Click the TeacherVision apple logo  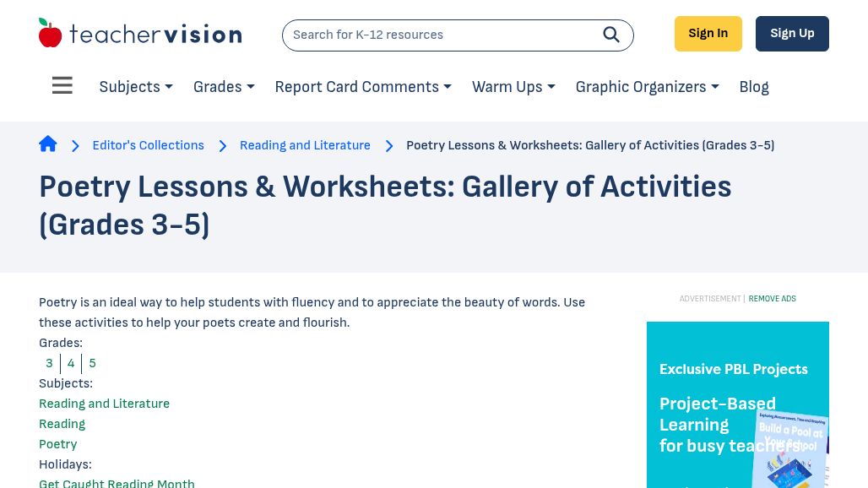tap(51, 32)
